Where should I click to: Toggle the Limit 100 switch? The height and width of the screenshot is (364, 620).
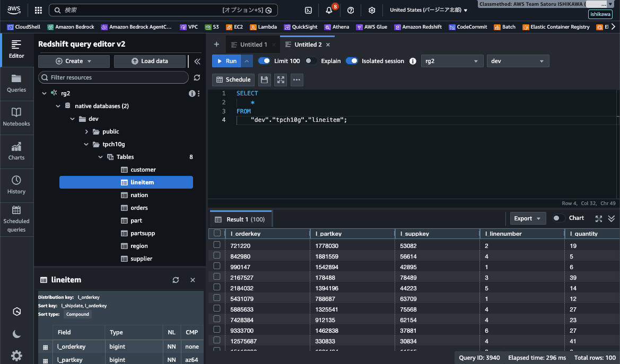click(264, 61)
